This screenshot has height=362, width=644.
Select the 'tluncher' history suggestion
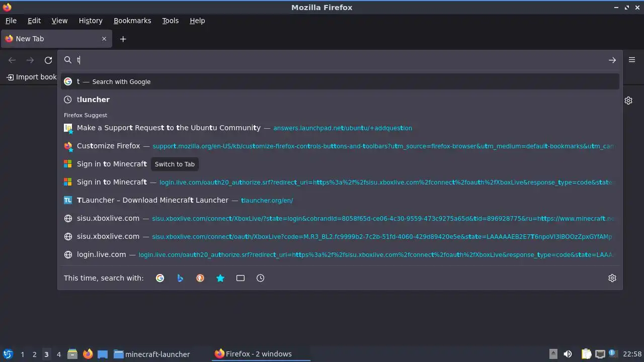340,100
